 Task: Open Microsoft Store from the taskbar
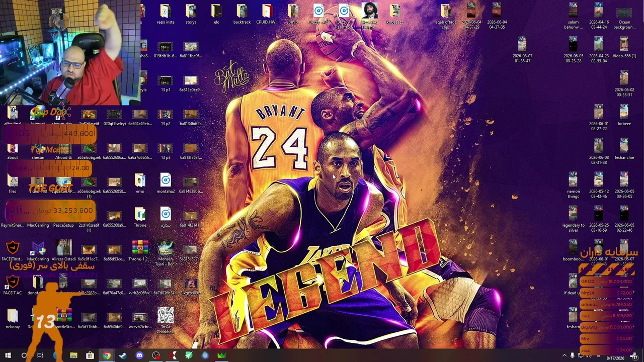coord(90,355)
